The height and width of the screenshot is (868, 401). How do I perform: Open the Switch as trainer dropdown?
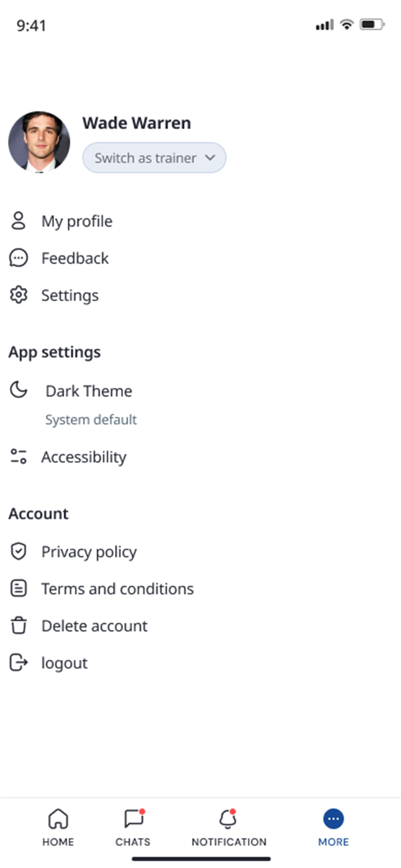146,158
